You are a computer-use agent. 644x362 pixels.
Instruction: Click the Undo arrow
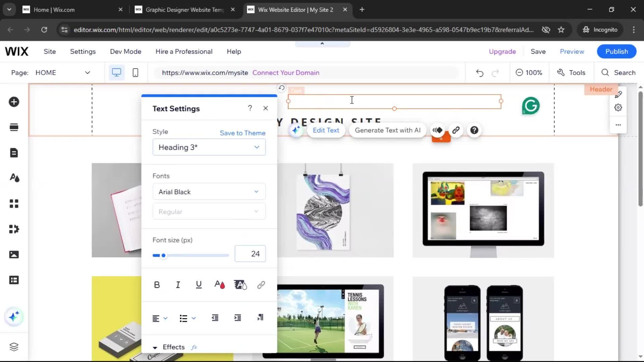coord(480,73)
